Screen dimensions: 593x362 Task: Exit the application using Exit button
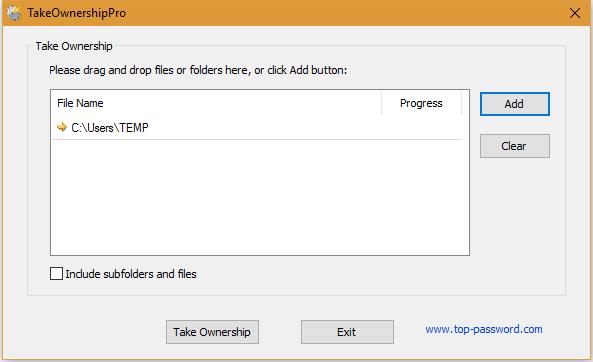pyautogui.click(x=347, y=332)
